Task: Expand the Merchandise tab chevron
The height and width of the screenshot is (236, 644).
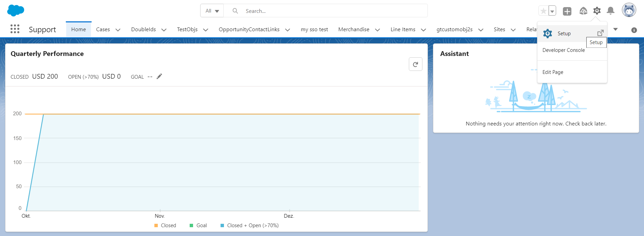Action: tap(377, 30)
